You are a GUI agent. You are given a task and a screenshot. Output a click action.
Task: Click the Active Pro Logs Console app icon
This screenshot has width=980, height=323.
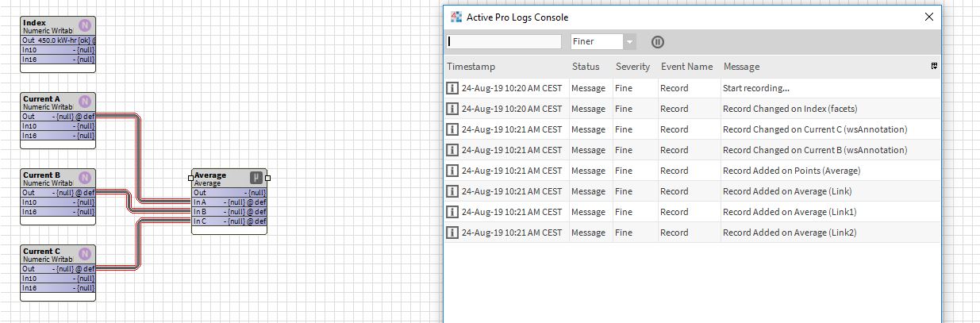456,17
